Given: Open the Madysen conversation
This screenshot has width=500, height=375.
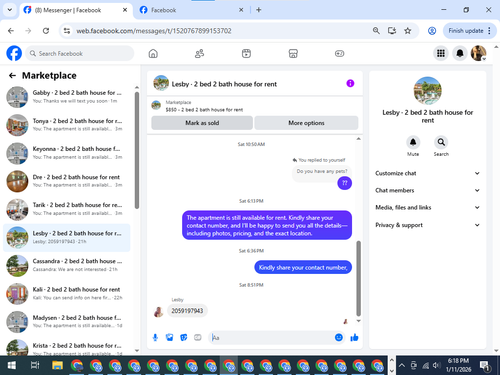Looking at the screenshot, I should pos(67,322).
